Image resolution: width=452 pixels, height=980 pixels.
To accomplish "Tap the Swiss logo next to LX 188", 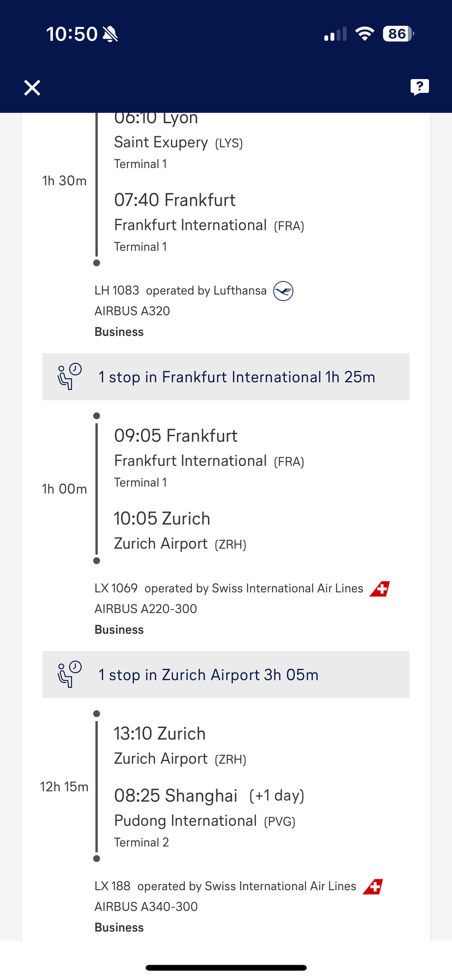I will 373,886.
